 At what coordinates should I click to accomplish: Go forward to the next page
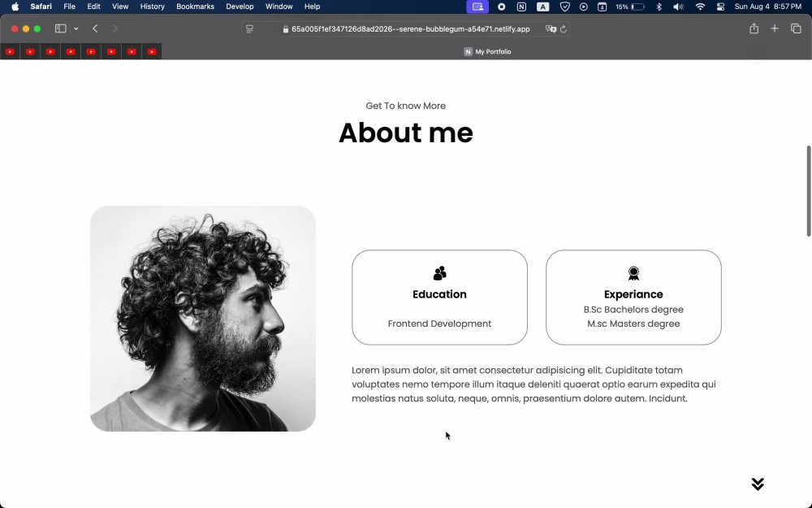click(115, 28)
